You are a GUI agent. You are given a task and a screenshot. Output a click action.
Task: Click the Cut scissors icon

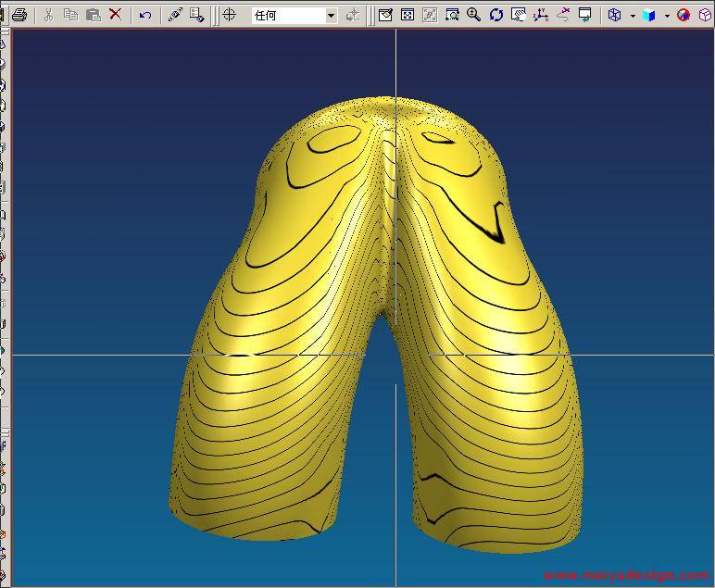(48, 15)
